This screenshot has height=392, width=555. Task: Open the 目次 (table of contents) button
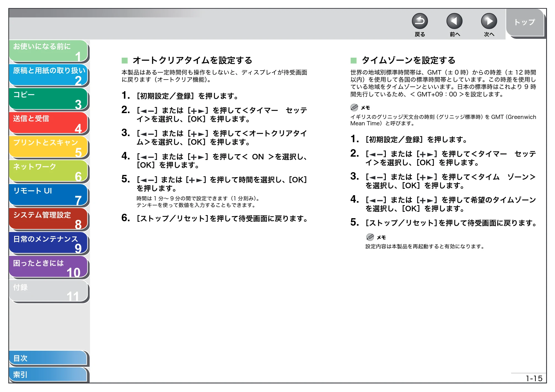(48, 358)
